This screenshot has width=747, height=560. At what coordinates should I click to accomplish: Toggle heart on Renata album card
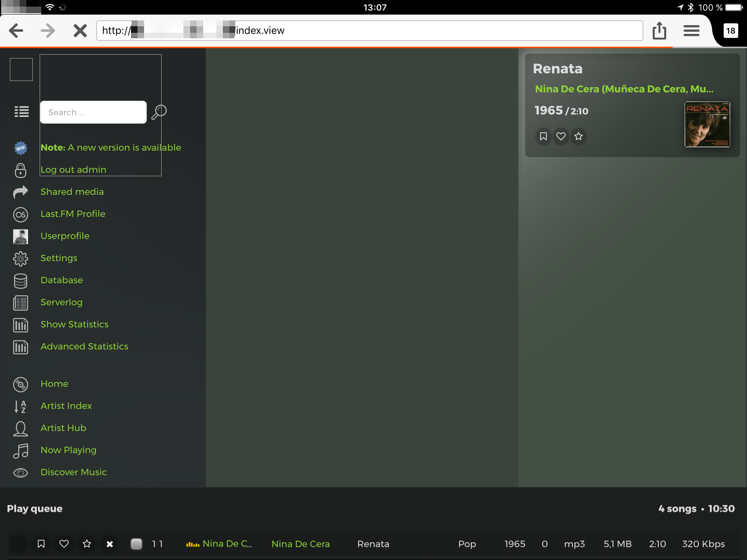[561, 136]
